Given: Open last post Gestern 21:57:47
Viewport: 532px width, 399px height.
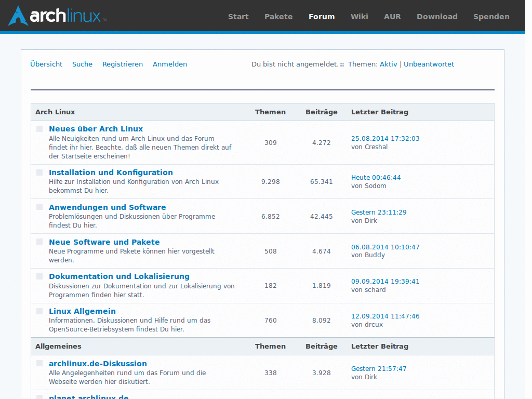Looking at the screenshot, I should [x=379, y=369].
